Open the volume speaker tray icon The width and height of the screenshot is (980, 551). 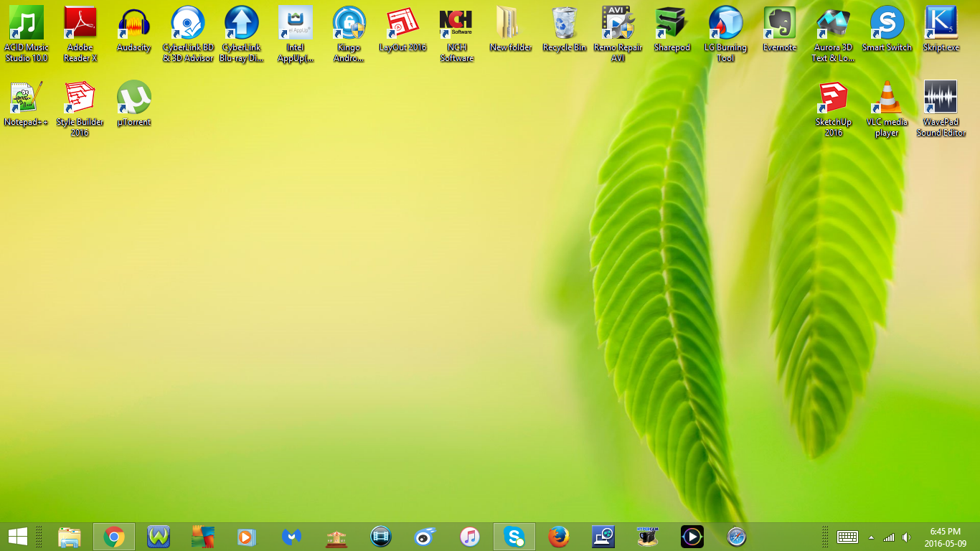pos(906,537)
